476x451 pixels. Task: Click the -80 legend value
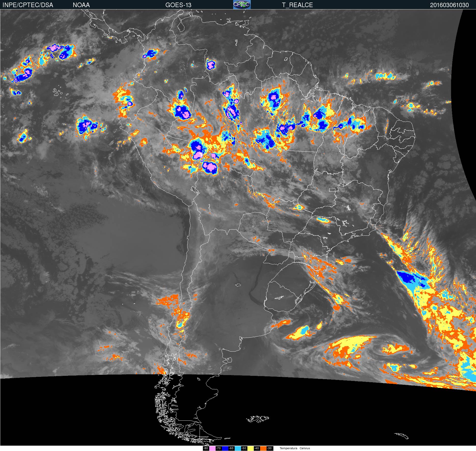coord(206,448)
